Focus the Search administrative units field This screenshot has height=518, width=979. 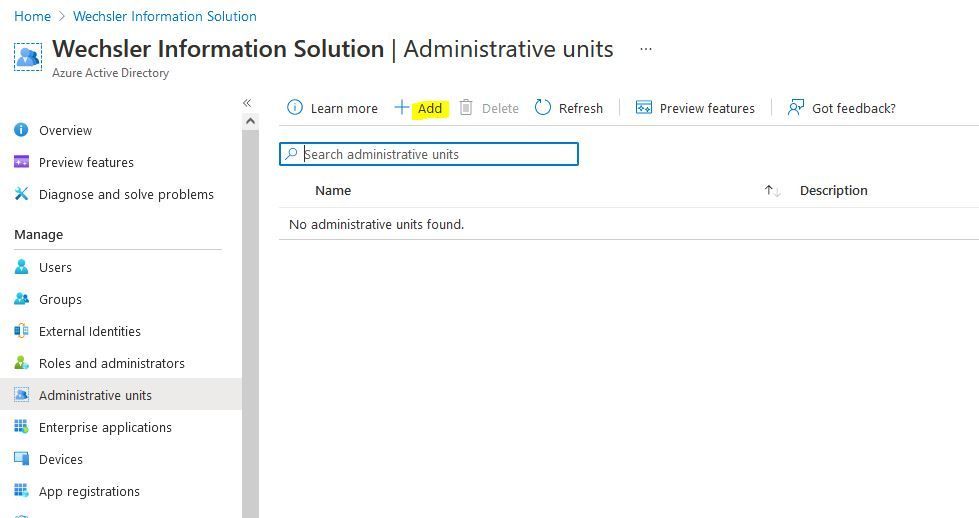(429, 154)
